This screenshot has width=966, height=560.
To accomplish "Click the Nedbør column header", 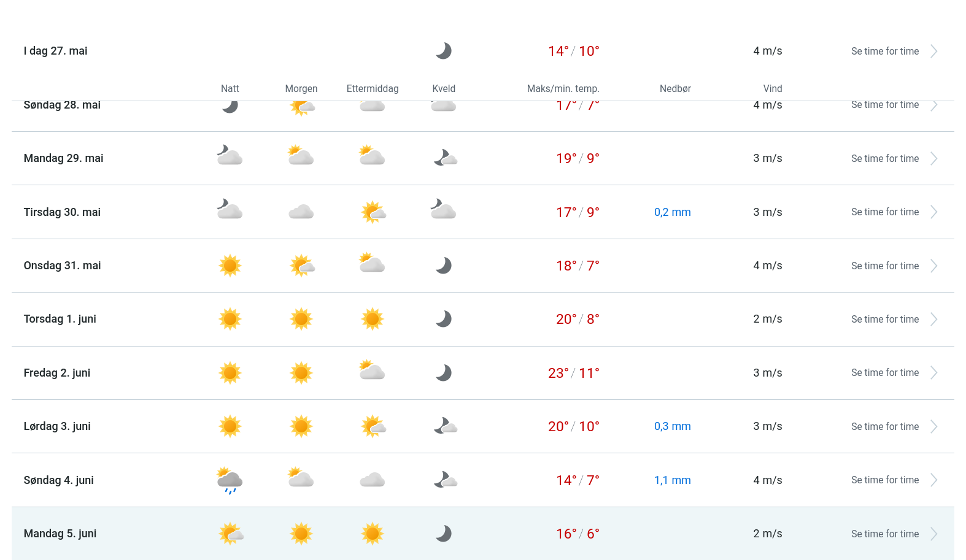I will pyautogui.click(x=675, y=89).
